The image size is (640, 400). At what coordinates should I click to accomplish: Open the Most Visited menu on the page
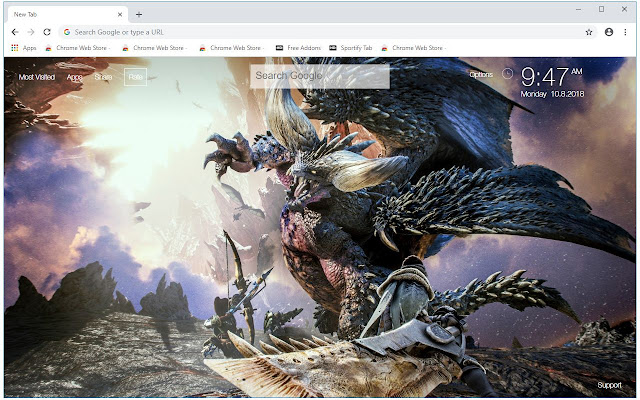[37, 77]
